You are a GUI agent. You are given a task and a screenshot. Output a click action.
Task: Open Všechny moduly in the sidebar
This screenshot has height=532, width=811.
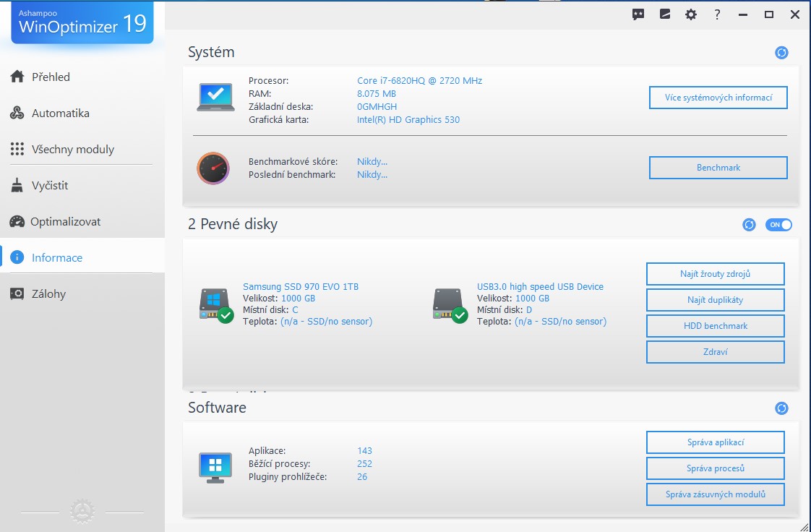(82, 150)
